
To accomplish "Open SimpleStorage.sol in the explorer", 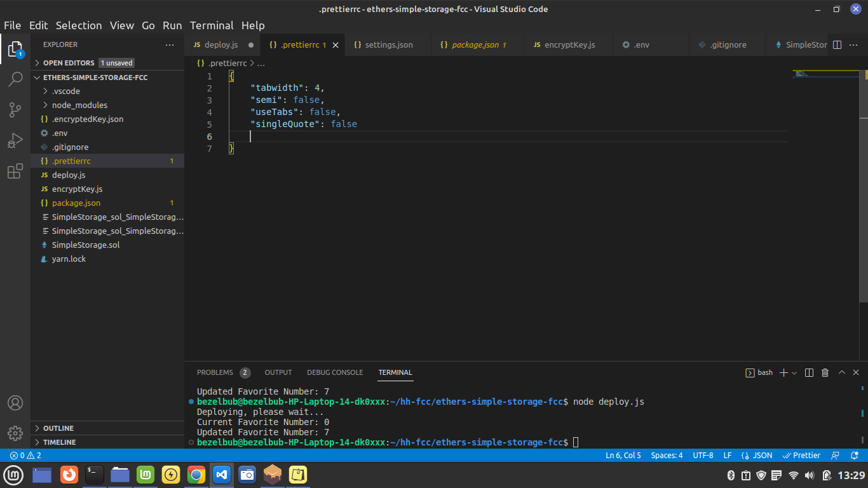I will [107, 245].
